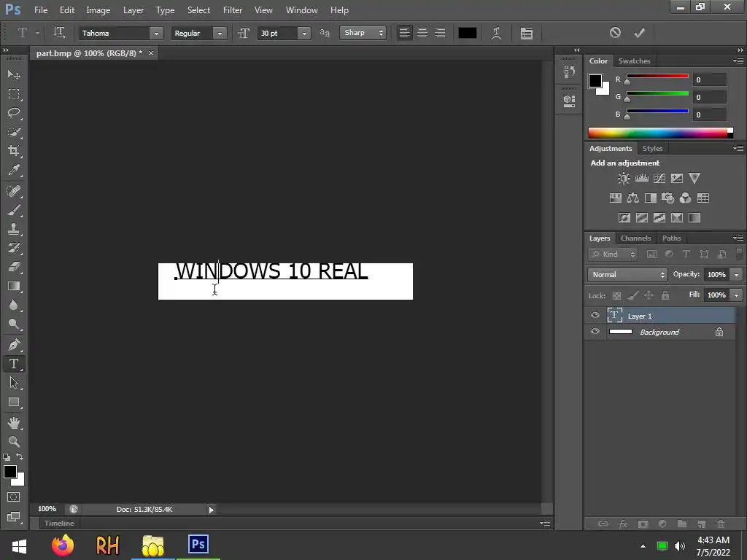Select the Pen tool
The width and height of the screenshot is (747, 560).
pyautogui.click(x=14, y=344)
